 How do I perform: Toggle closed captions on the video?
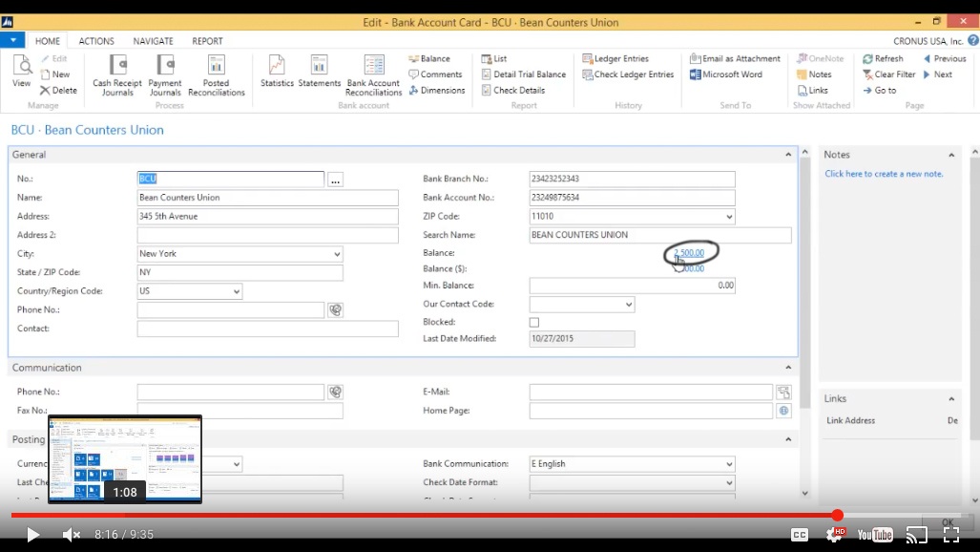(x=800, y=535)
